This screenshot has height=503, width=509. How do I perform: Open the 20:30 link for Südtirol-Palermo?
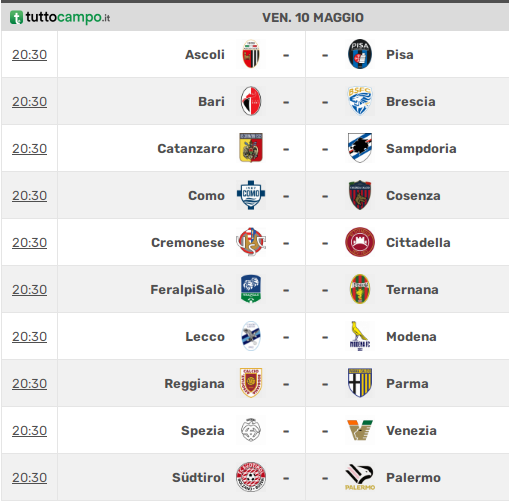tap(29, 478)
